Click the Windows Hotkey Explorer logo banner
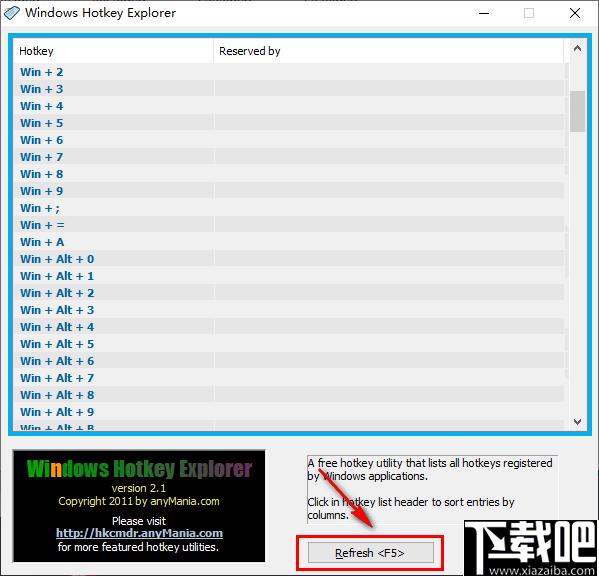 click(139, 469)
